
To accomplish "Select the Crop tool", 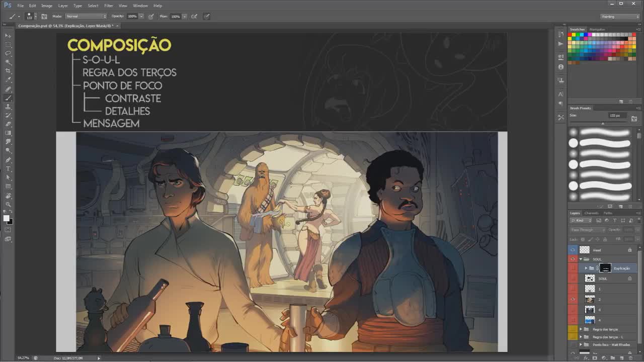I will click(x=8, y=71).
